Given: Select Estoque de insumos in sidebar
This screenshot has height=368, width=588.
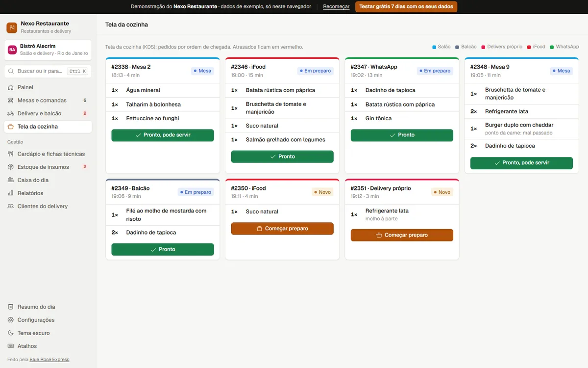Looking at the screenshot, I should [x=48, y=167].
